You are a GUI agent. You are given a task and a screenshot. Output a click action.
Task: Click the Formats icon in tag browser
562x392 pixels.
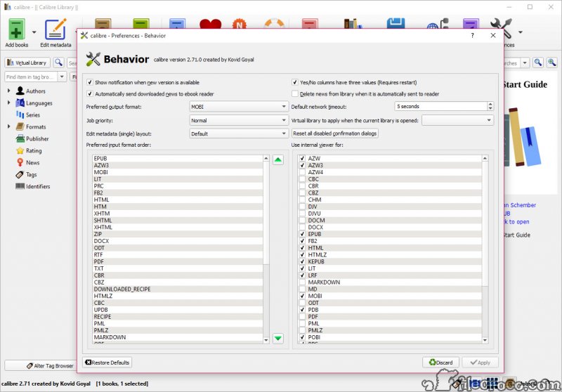(x=20, y=126)
